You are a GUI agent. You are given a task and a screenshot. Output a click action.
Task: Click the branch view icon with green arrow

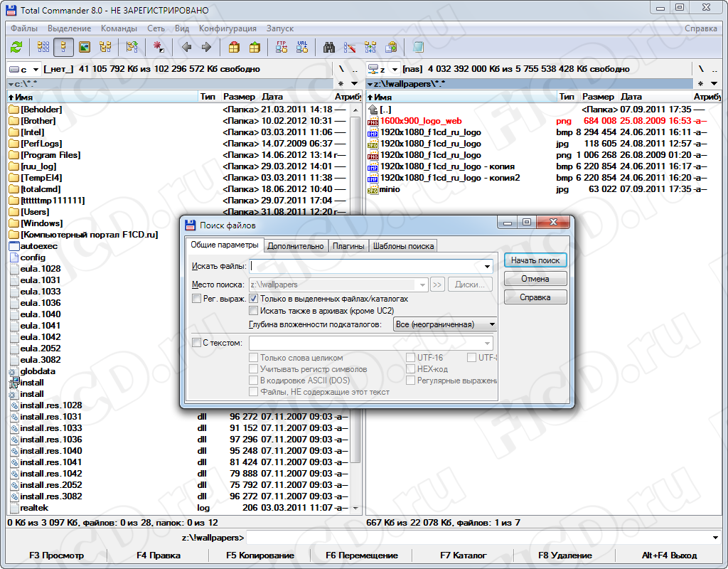tap(132, 47)
